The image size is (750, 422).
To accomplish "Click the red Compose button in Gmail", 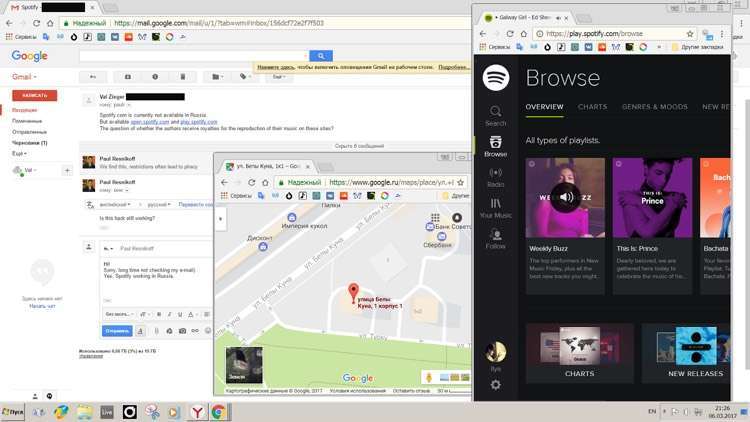I will pos(34,95).
